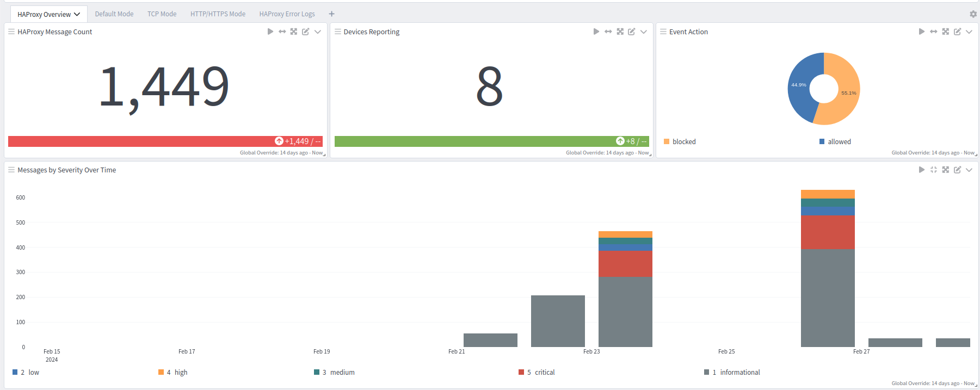
Task: Run the HAProxy Message Count widget query
Action: (270, 32)
